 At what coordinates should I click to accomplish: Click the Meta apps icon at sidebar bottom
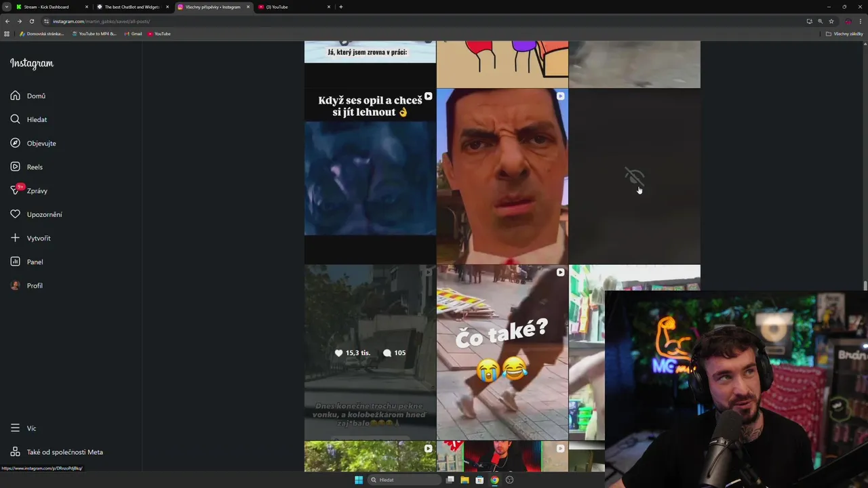pyautogui.click(x=15, y=452)
